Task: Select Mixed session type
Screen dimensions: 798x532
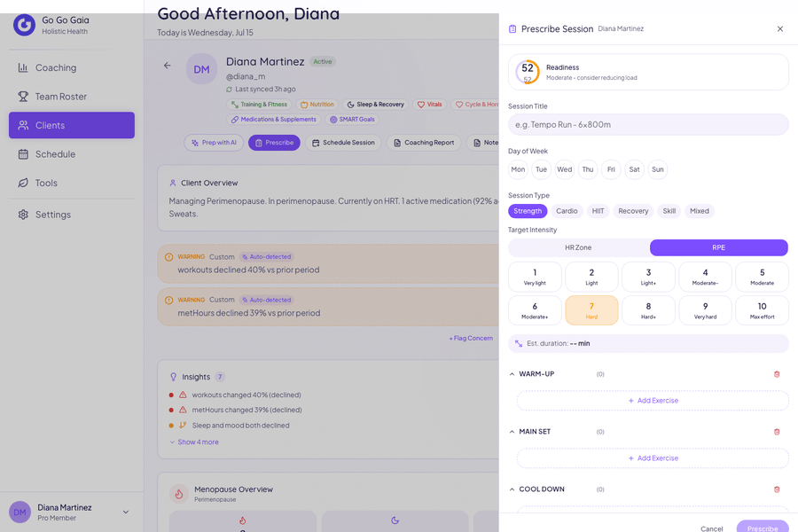Action: tap(700, 211)
